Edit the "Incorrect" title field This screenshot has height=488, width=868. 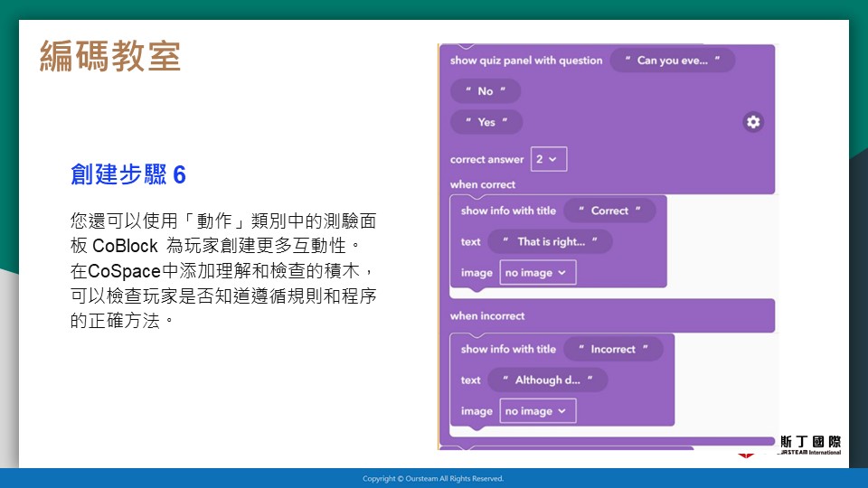point(613,349)
